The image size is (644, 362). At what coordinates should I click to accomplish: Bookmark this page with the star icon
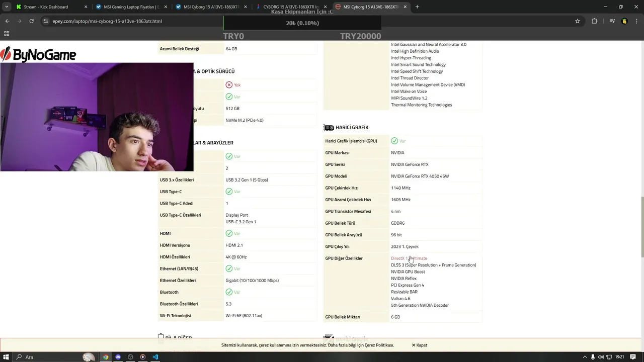coord(578,21)
